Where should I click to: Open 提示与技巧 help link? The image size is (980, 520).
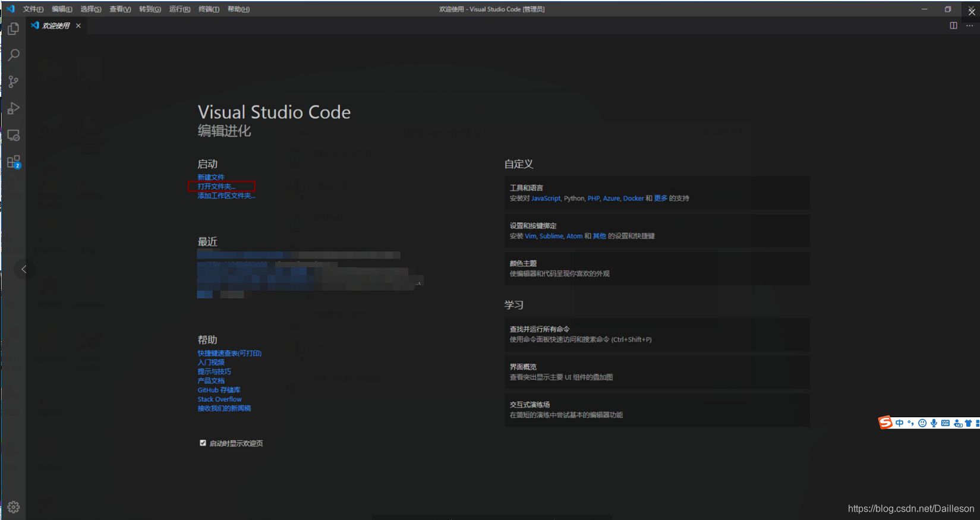click(215, 371)
